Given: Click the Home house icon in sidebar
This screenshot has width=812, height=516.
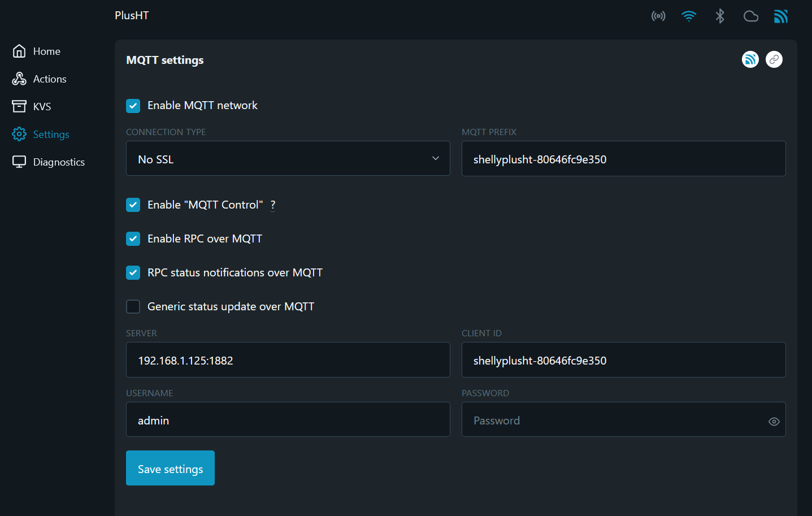Looking at the screenshot, I should click(19, 51).
